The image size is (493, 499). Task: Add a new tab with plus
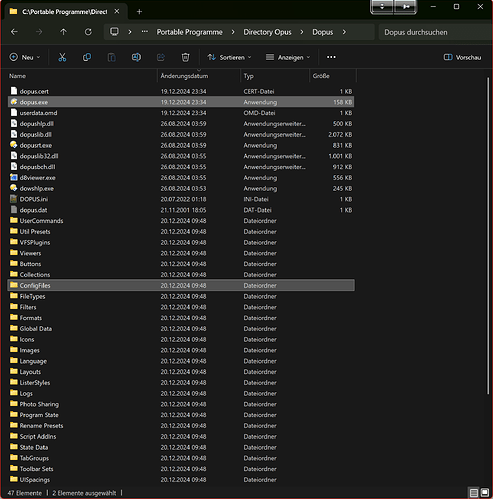pyautogui.click(x=139, y=12)
